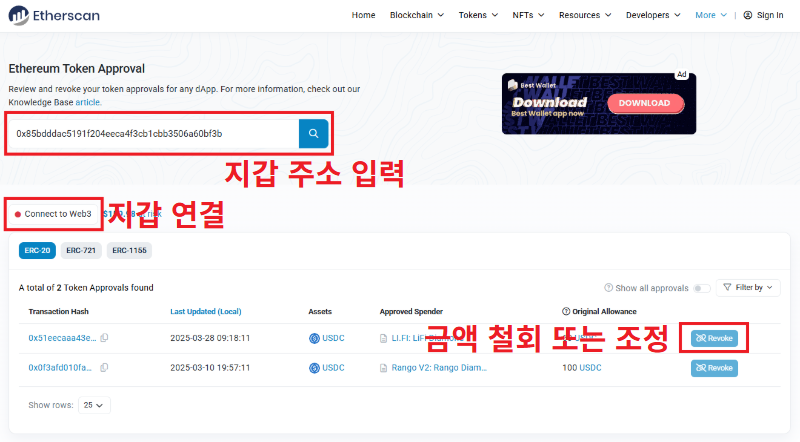Click contract icon beside Rango V2 spender
Screen dimensions: 800x442
click(383, 368)
